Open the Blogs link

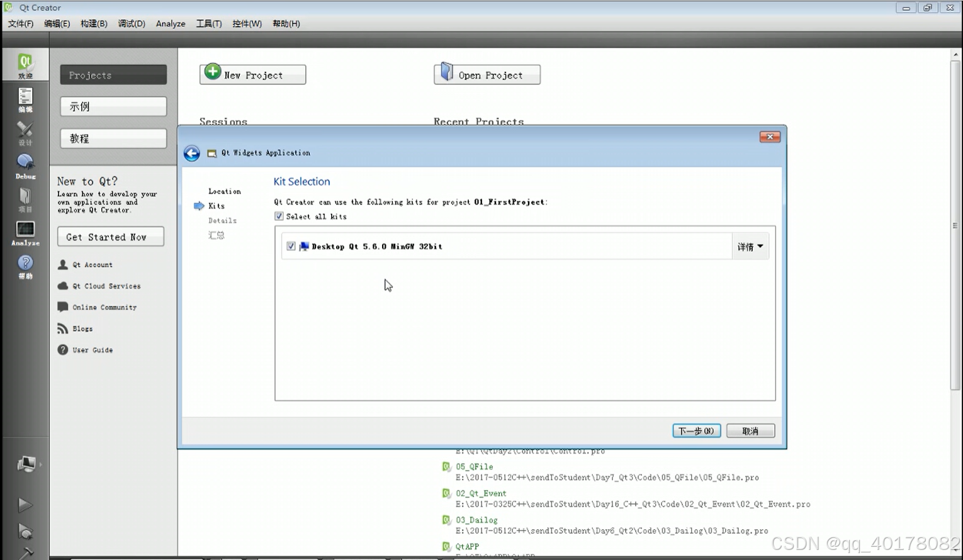[x=82, y=328]
